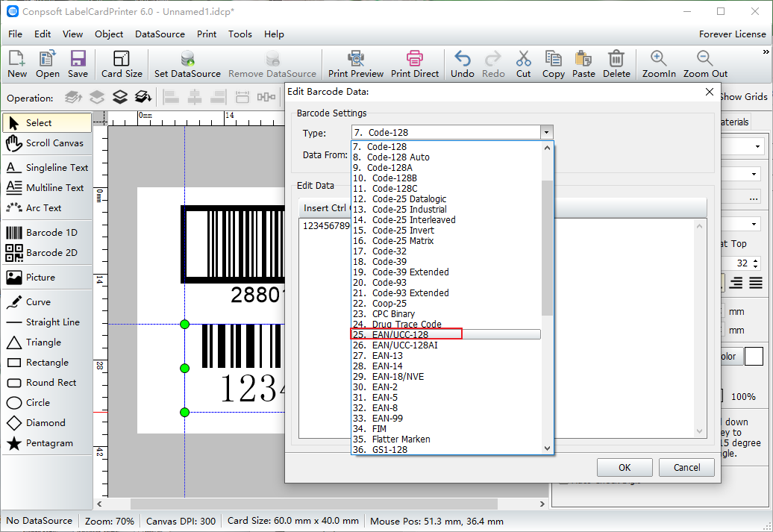Choose 36. GS1-128 from the list

445,449
